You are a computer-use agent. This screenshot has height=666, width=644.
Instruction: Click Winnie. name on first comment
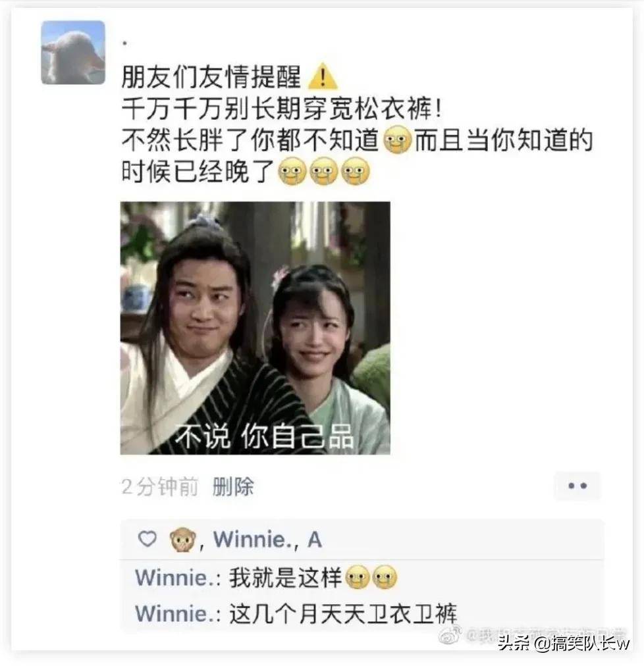[175, 578]
